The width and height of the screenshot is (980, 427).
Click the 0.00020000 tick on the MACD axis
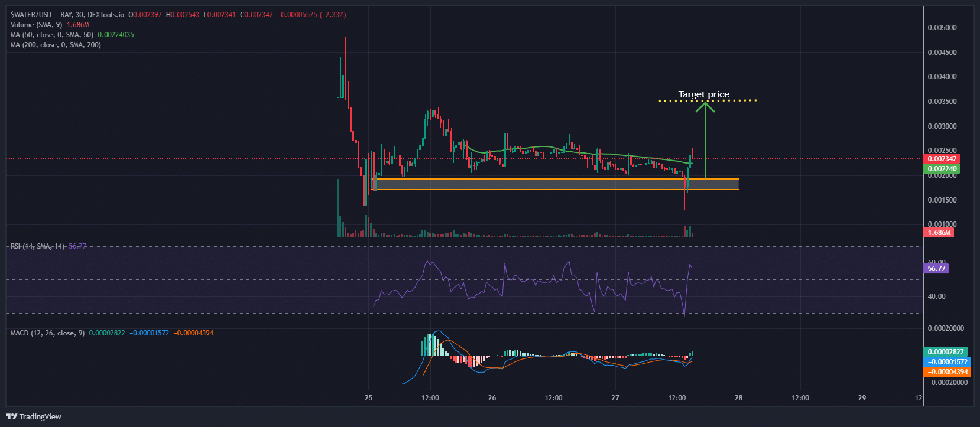pyautogui.click(x=946, y=328)
